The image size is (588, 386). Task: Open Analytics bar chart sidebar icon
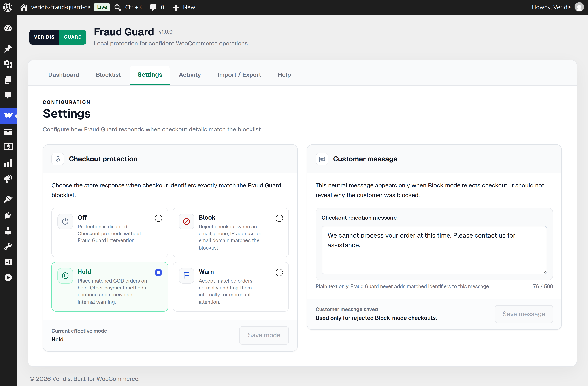point(8,163)
